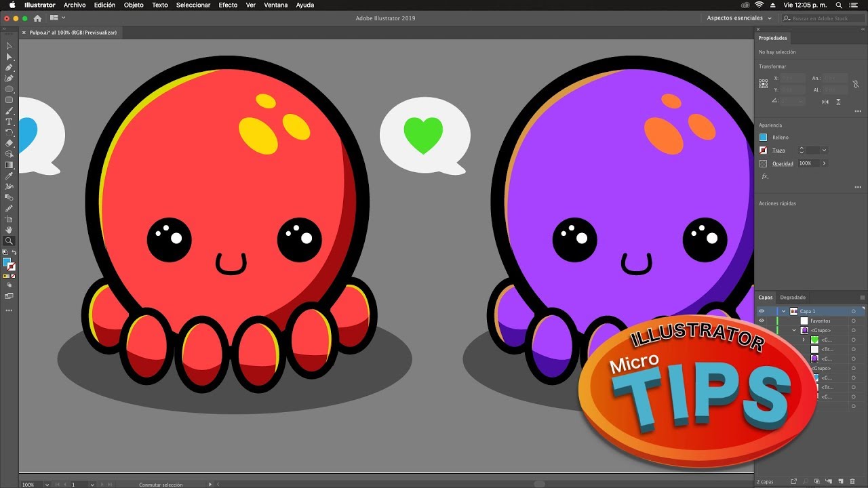Click swap fill and stroke arrow
This screenshot has width=868, height=488.
[14, 252]
